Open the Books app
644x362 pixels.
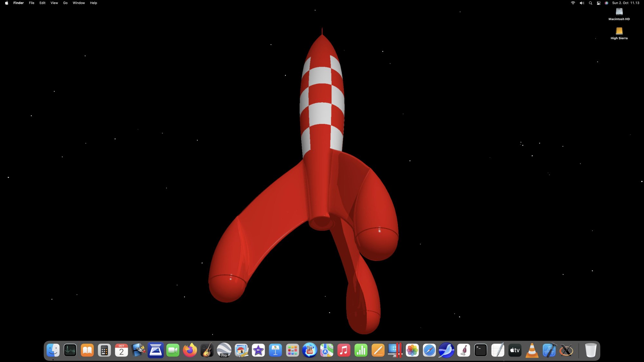[87, 350]
